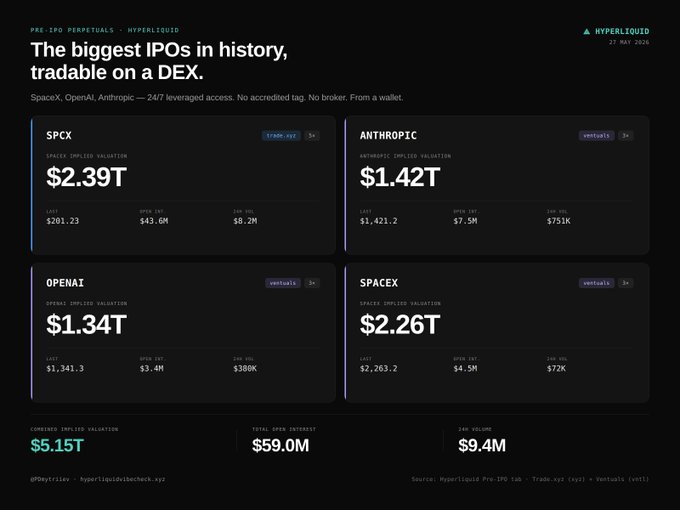Viewport: 680px width, 510px height.
Task: Click SpaceX 24h volume $72K
Action: pyautogui.click(x=556, y=368)
